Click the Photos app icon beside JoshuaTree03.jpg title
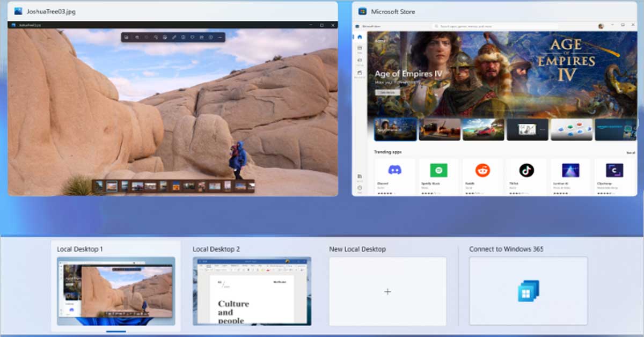 (18, 11)
